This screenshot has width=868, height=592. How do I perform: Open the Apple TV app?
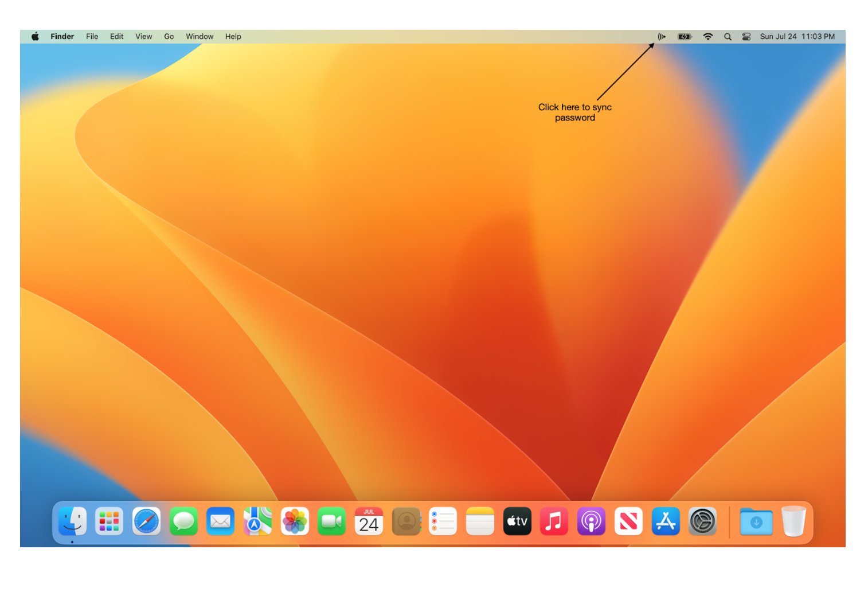coord(517,521)
